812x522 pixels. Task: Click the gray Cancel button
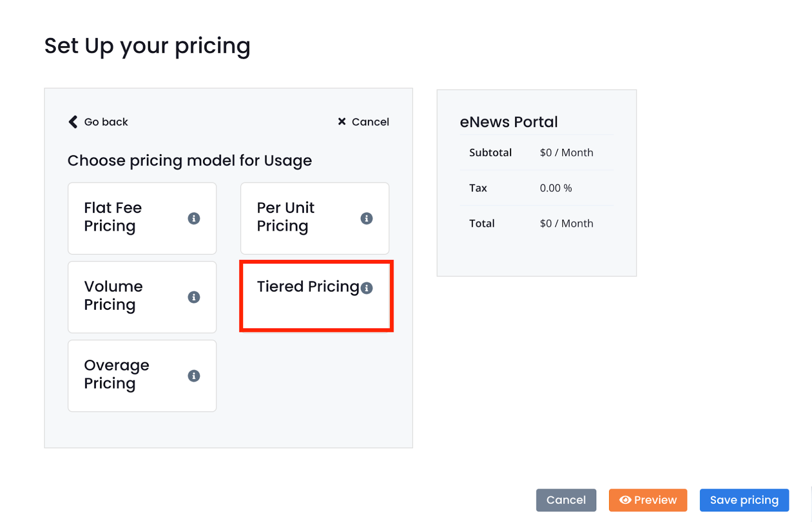click(566, 500)
